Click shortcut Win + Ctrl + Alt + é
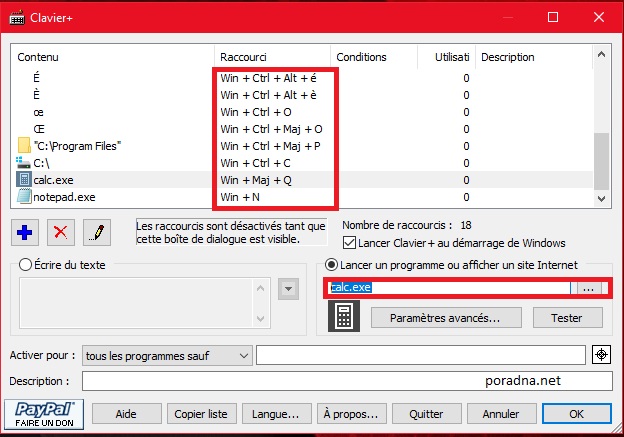The width and height of the screenshot is (624, 437). [269, 78]
